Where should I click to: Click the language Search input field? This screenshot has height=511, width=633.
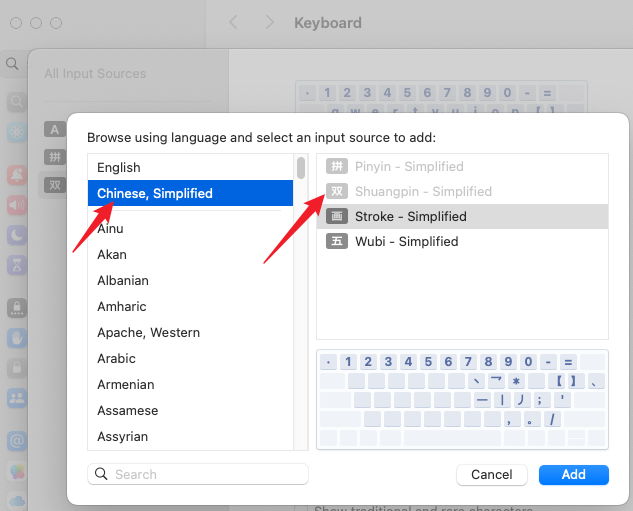pyautogui.click(x=205, y=474)
